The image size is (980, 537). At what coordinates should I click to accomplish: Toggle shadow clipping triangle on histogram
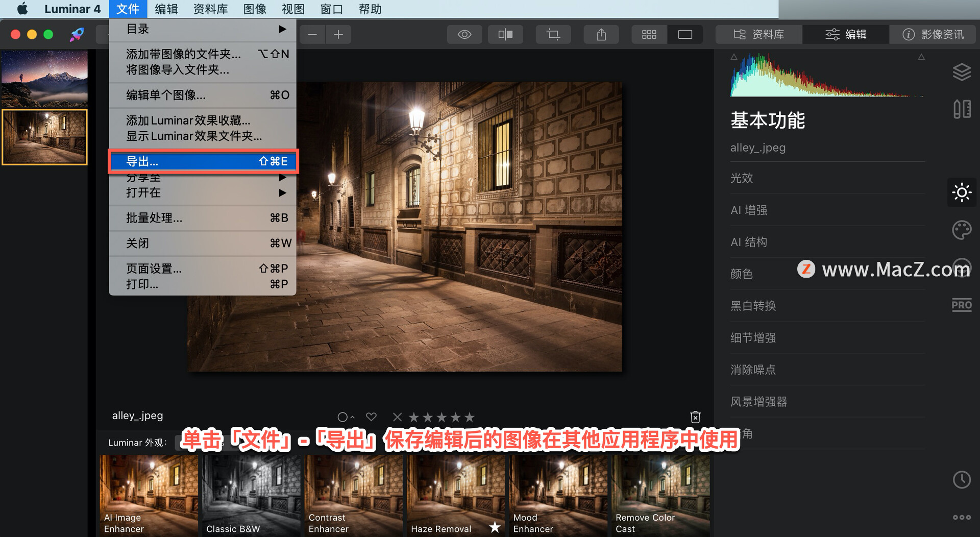coord(734,57)
